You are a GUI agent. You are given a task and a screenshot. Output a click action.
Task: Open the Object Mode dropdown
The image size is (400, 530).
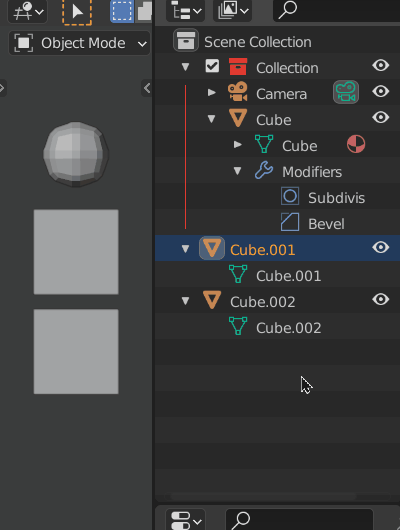click(79, 43)
